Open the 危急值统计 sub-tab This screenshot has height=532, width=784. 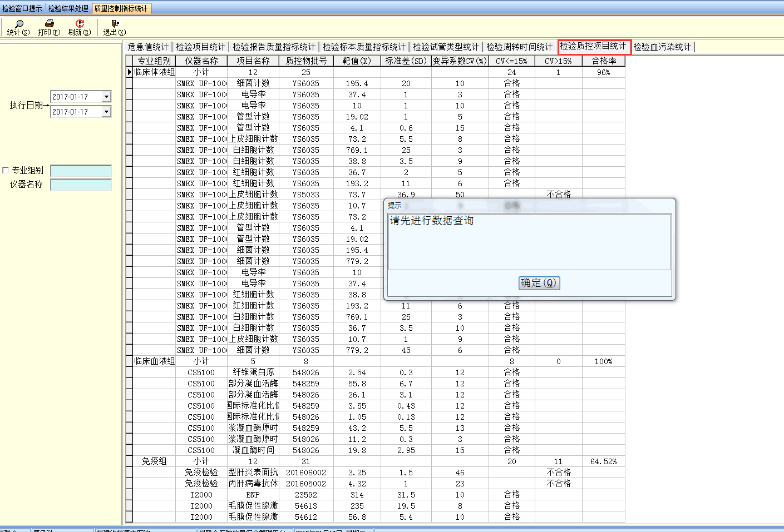pyautogui.click(x=148, y=47)
